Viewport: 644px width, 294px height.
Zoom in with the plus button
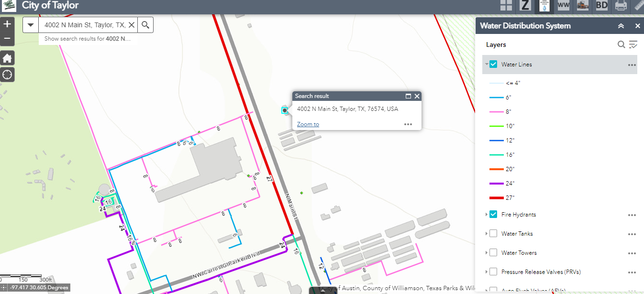coord(7,24)
